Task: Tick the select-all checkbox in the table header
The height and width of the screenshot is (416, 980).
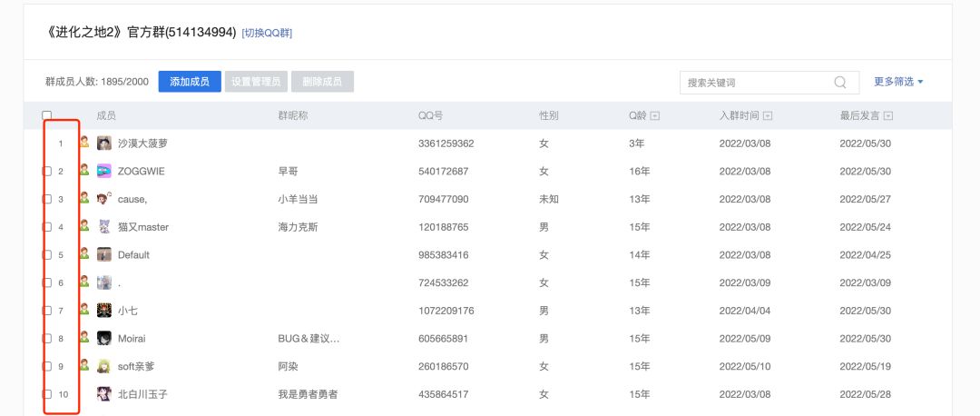Action: (x=47, y=115)
